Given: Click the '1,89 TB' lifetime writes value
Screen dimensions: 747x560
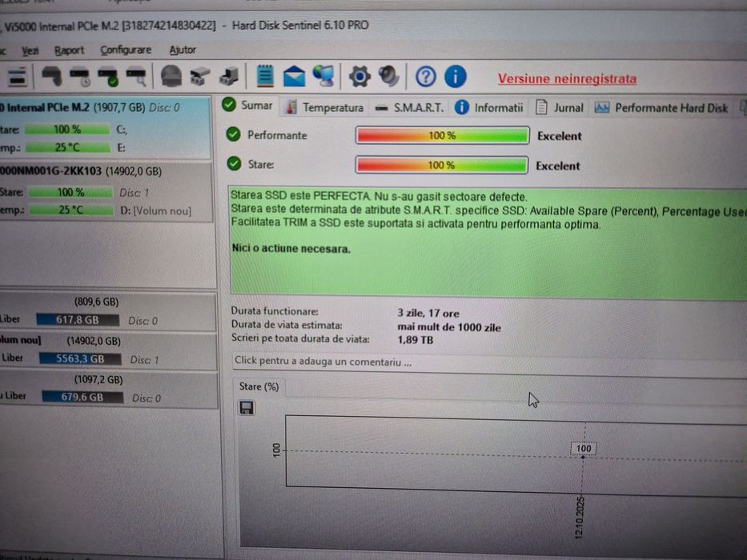Looking at the screenshot, I should coord(415,340).
